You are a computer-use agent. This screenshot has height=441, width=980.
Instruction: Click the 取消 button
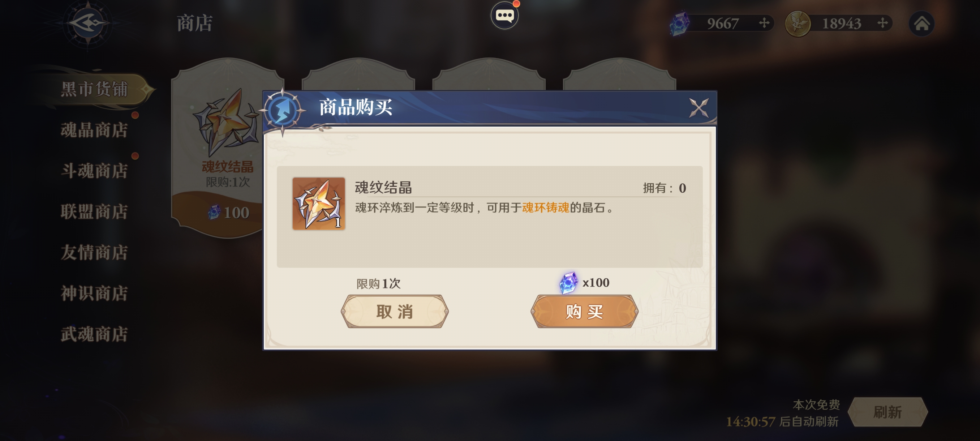click(x=395, y=312)
